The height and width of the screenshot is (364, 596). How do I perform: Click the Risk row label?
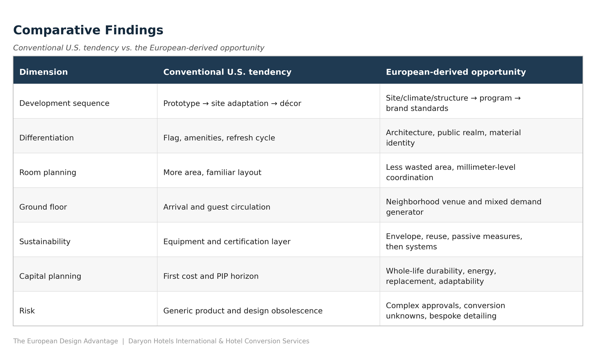27,311
